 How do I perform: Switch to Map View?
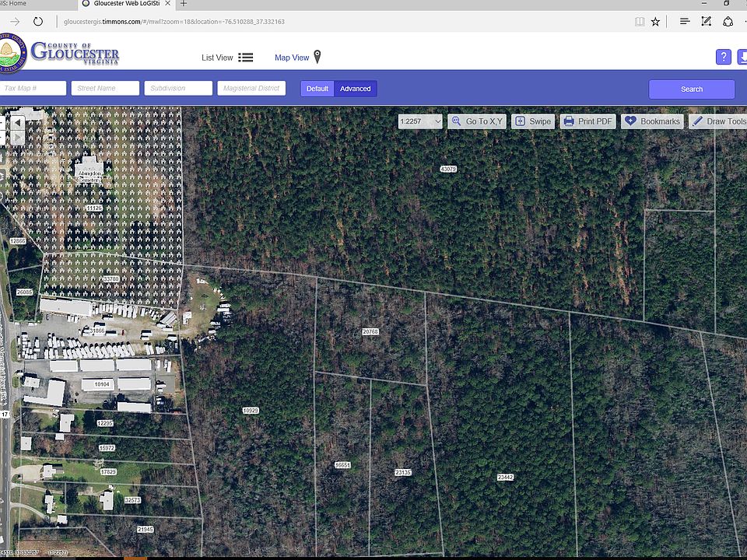[298, 57]
